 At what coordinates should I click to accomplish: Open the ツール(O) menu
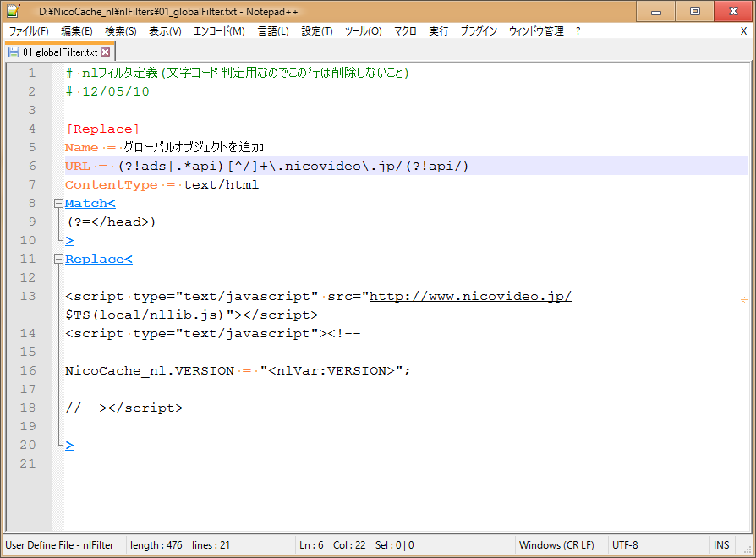(x=363, y=31)
